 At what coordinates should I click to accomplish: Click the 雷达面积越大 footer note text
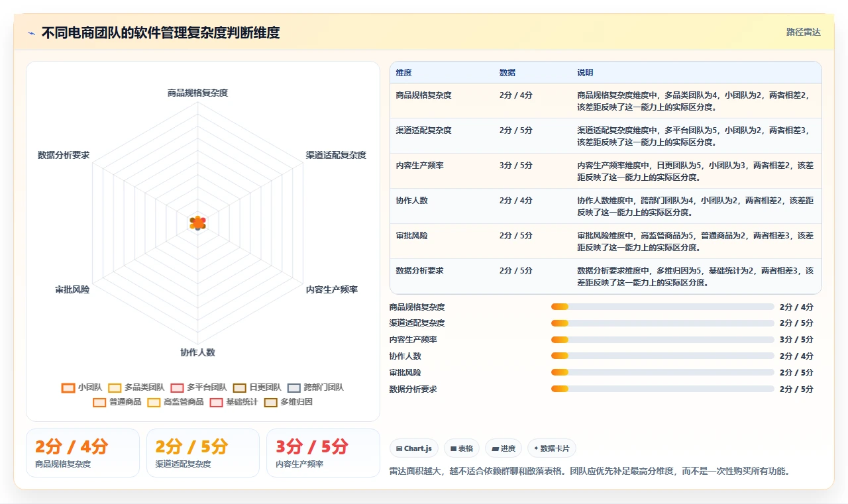tap(590, 471)
